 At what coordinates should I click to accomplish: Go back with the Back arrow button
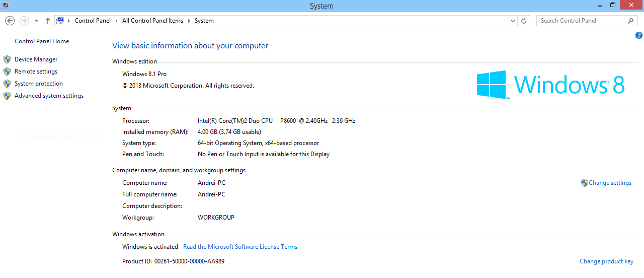point(10,21)
